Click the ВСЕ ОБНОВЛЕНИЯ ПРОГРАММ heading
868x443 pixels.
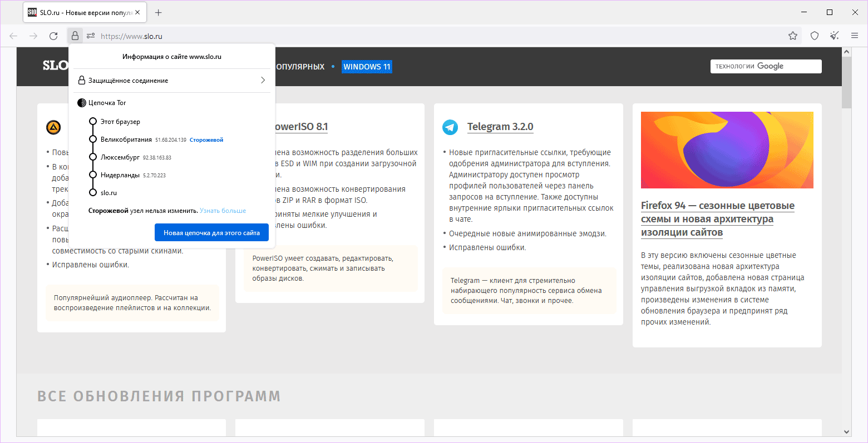tap(159, 396)
